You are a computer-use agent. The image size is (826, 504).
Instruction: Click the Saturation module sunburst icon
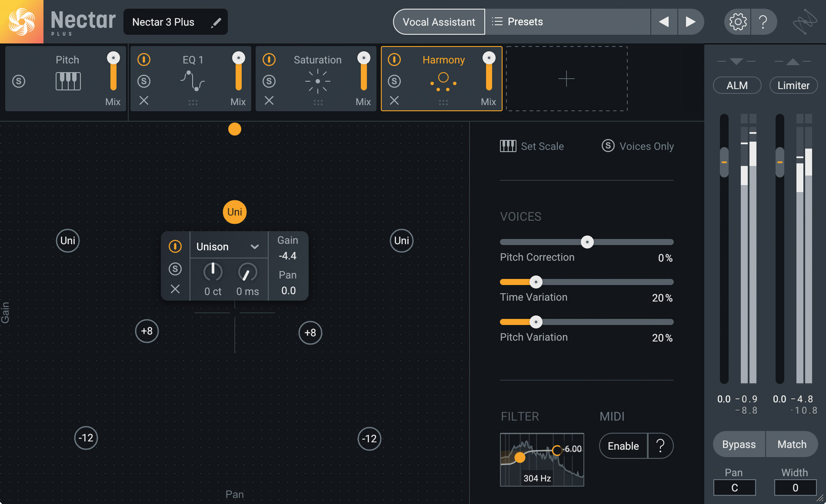pyautogui.click(x=318, y=81)
